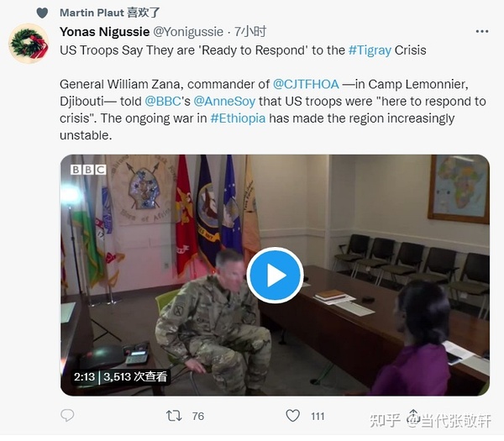Open the three-dot more options menu

coord(482,31)
